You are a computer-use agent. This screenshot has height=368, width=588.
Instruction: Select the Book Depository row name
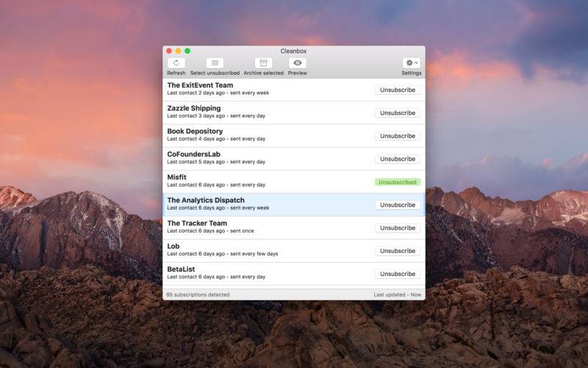(x=195, y=131)
